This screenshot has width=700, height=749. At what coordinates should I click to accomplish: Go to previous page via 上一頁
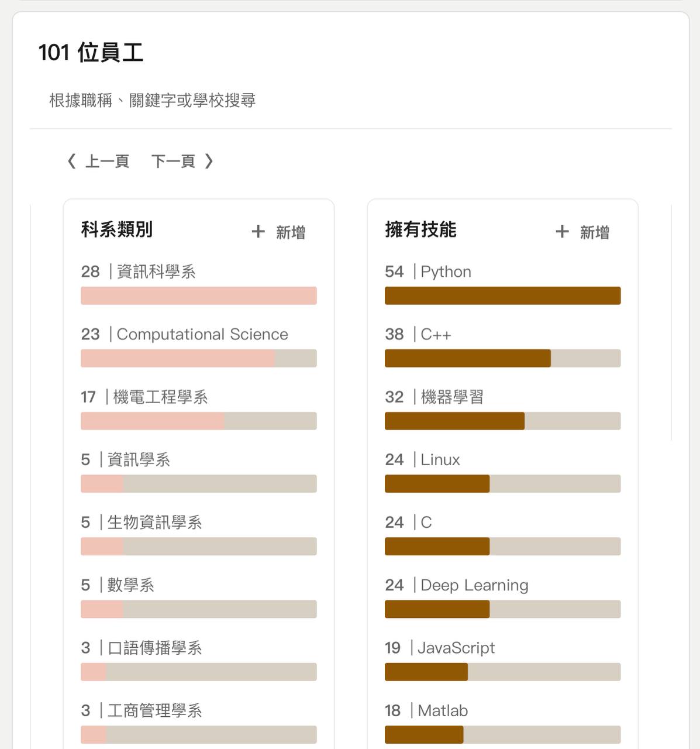pyautogui.click(x=108, y=161)
